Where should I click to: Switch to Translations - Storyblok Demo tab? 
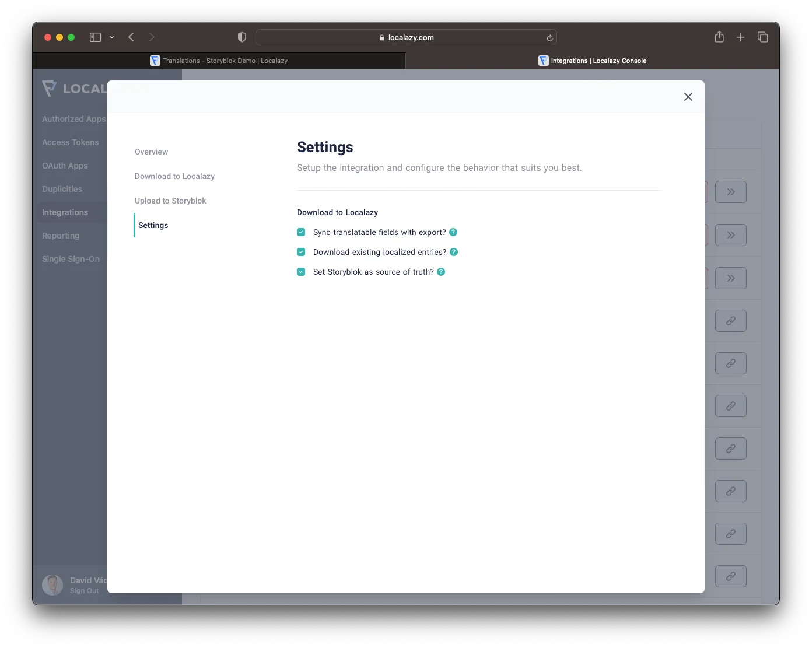pos(219,61)
